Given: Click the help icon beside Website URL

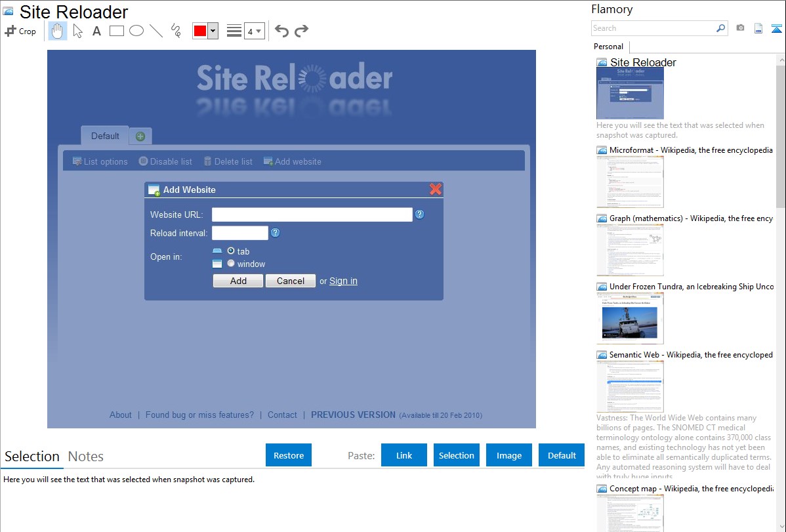Looking at the screenshot, I should point(419,215).
